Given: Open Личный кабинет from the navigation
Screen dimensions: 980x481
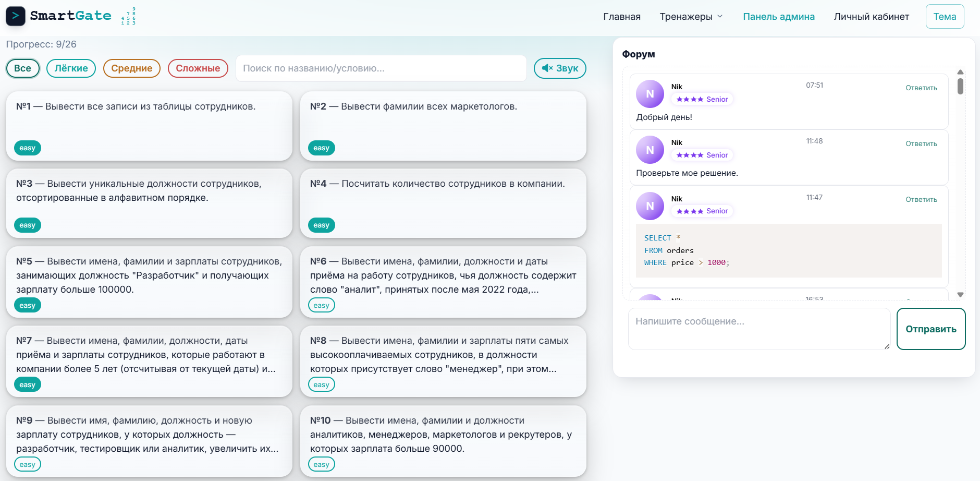Looking at the screenshot, I should coord(872,16).
